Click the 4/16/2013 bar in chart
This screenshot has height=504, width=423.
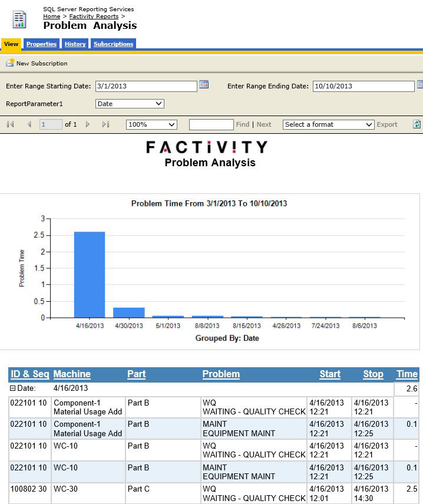(x=90, y=275)
